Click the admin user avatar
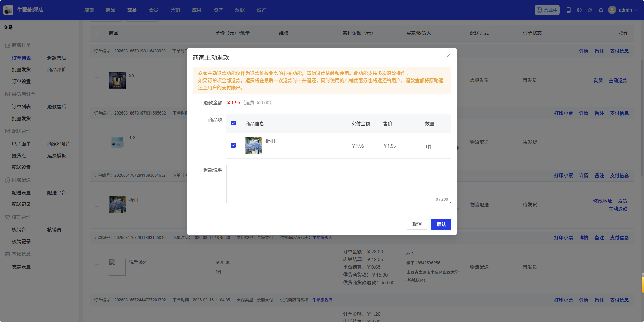Image resolution: width=644 pixels, height=322 pixels. pos(612,10)
